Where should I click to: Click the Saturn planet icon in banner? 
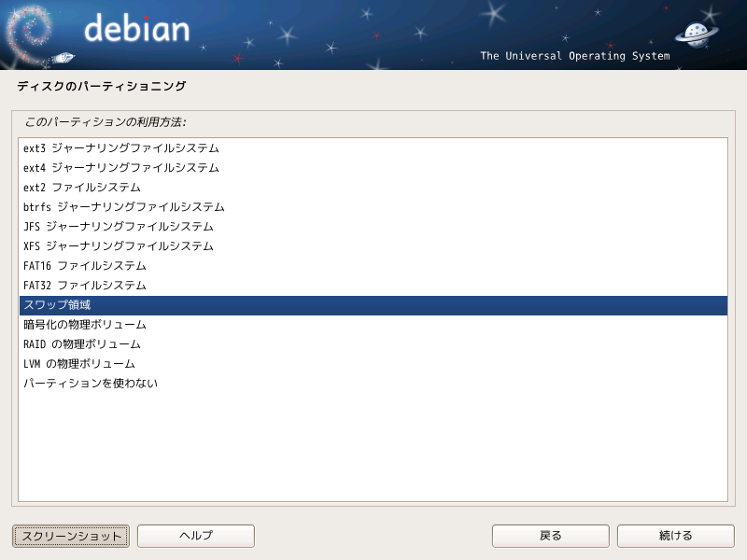[x=697, y=35]
